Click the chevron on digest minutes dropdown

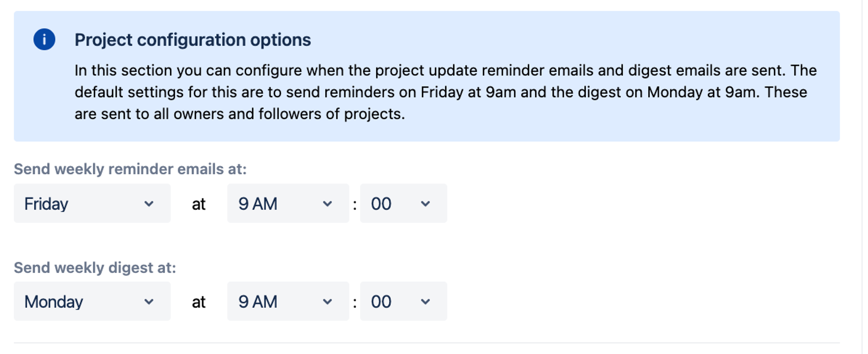425,301
